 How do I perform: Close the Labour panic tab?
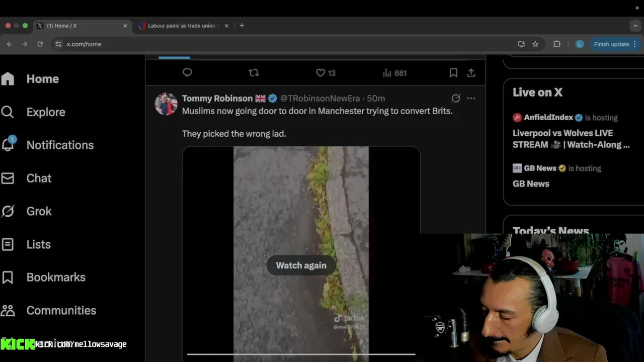226,26
